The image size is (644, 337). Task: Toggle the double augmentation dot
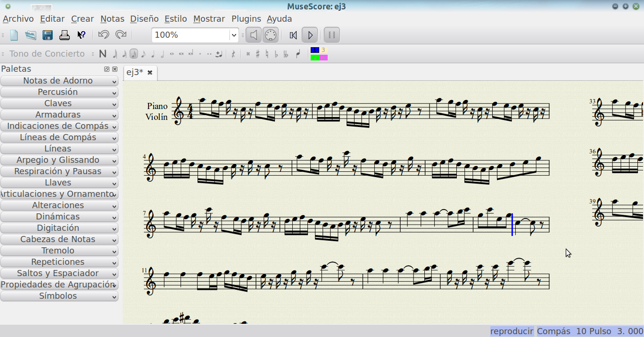(209, 54)
